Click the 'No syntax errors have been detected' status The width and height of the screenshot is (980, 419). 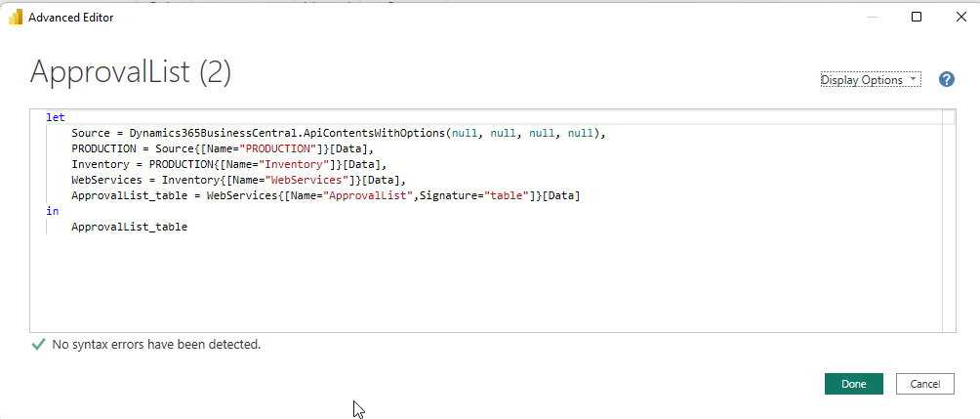[156, 344]
